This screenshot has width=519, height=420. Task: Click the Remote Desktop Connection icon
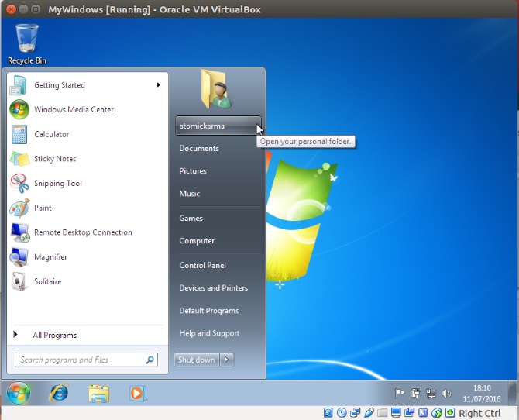click(x=20, y=232)
